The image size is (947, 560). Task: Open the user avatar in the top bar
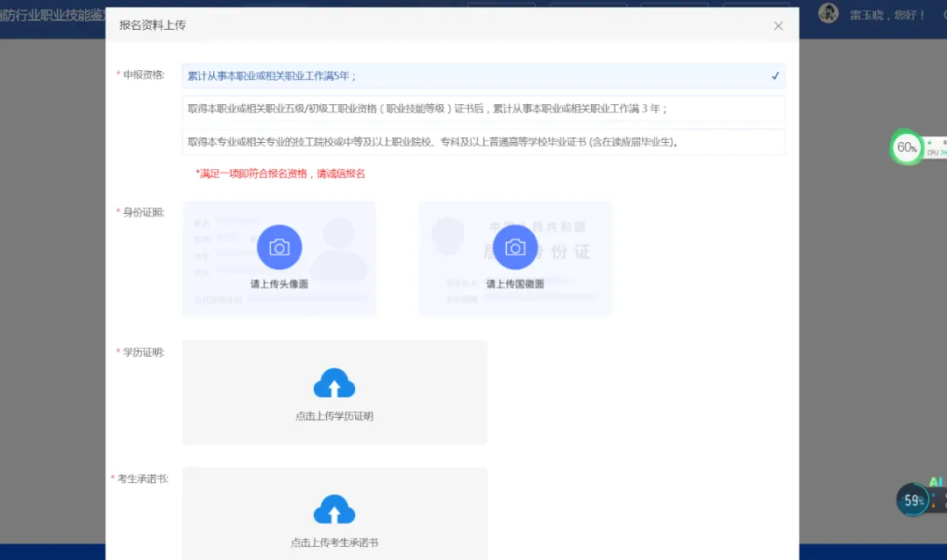[828, 14]
